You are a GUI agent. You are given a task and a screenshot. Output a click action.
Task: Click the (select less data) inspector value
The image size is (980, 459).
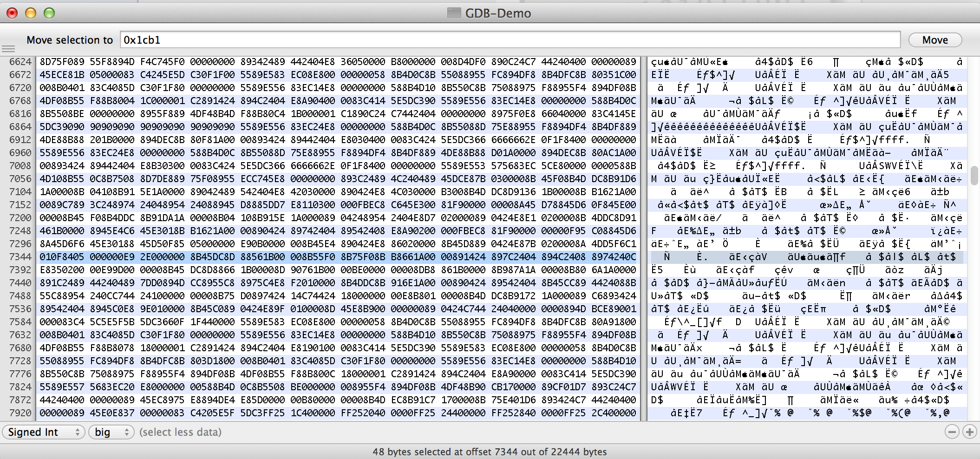[x=180, y=432]
